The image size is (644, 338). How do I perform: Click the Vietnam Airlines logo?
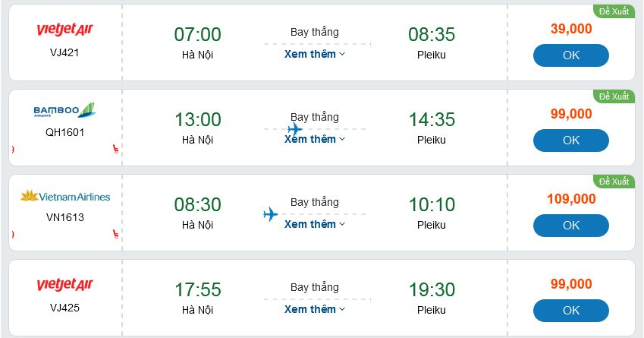click(x=64, y=197)
